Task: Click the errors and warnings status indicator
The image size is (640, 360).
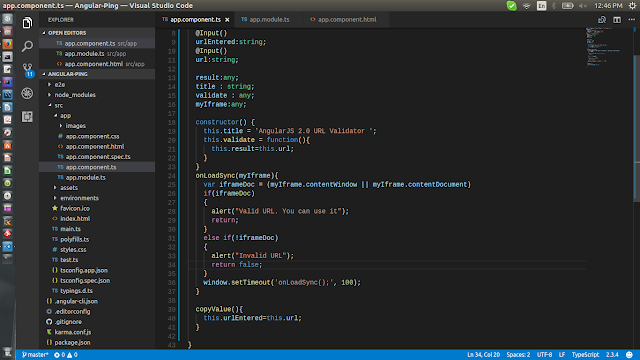Action: [66, 355]
